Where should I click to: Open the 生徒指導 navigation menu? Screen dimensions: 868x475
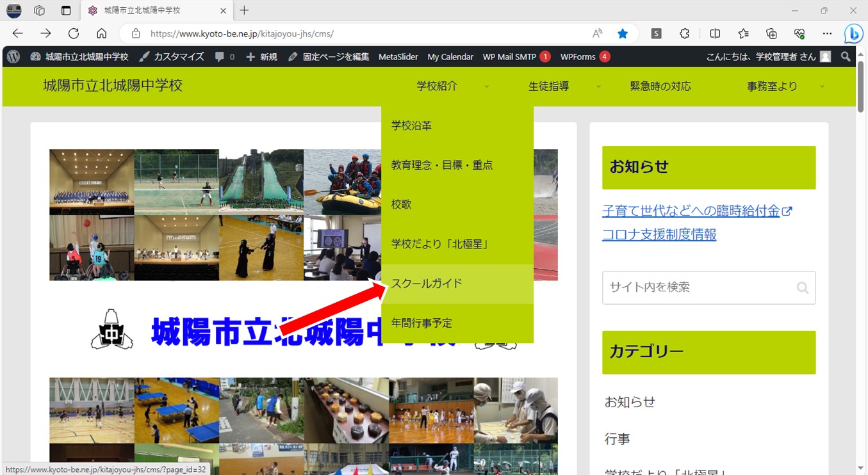[x=548, y=86]
